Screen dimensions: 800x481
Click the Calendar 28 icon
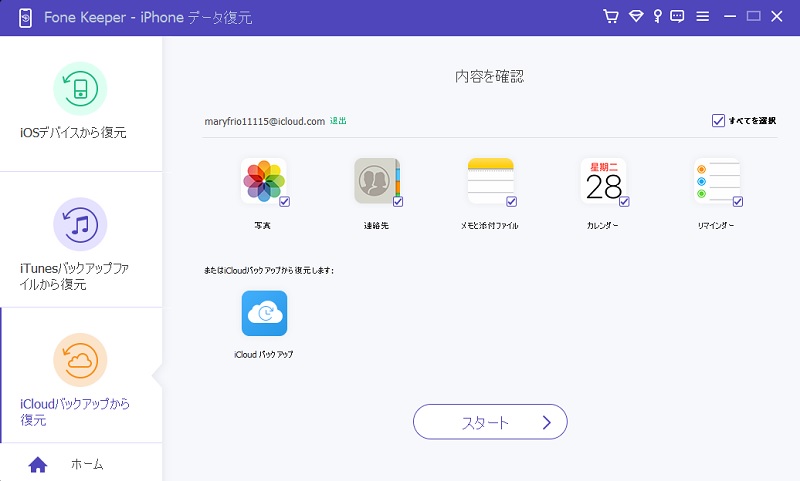(603, 181)
